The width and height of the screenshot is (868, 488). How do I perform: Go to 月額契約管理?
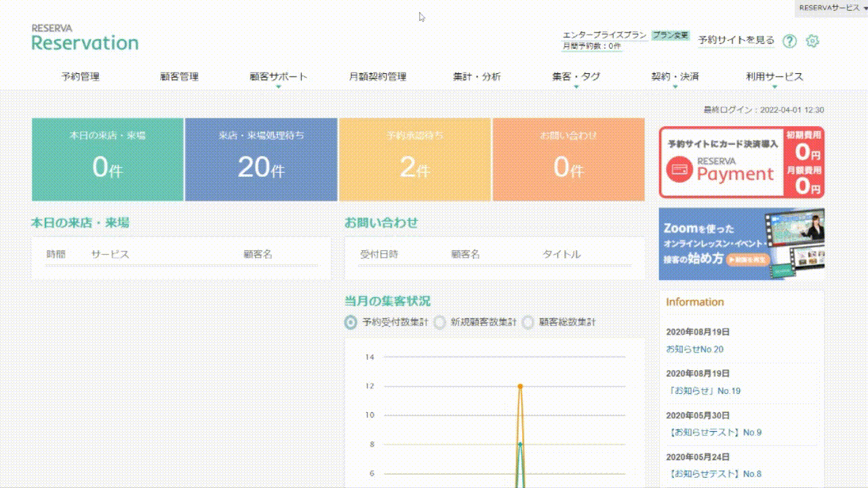(378, 77)
